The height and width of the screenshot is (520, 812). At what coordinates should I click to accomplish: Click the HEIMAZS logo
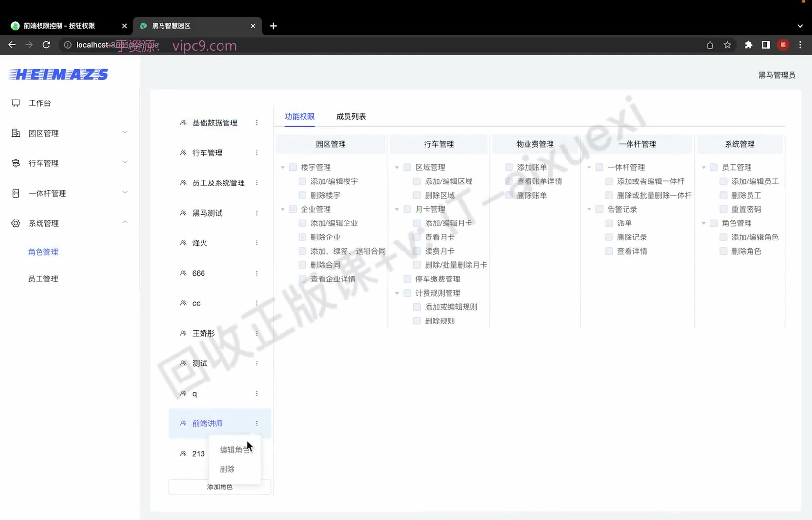click(x=59, y=74)
